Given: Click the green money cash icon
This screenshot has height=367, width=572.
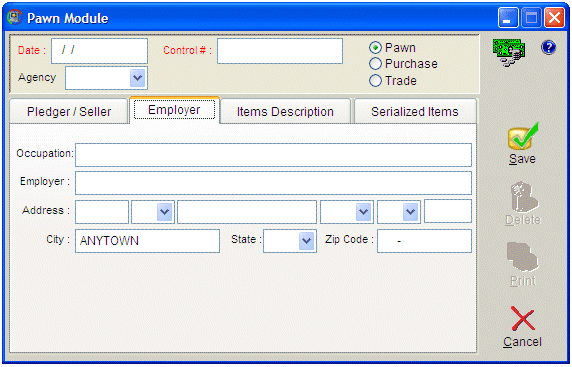Looking at the screenshot, I should coord(509,53).
